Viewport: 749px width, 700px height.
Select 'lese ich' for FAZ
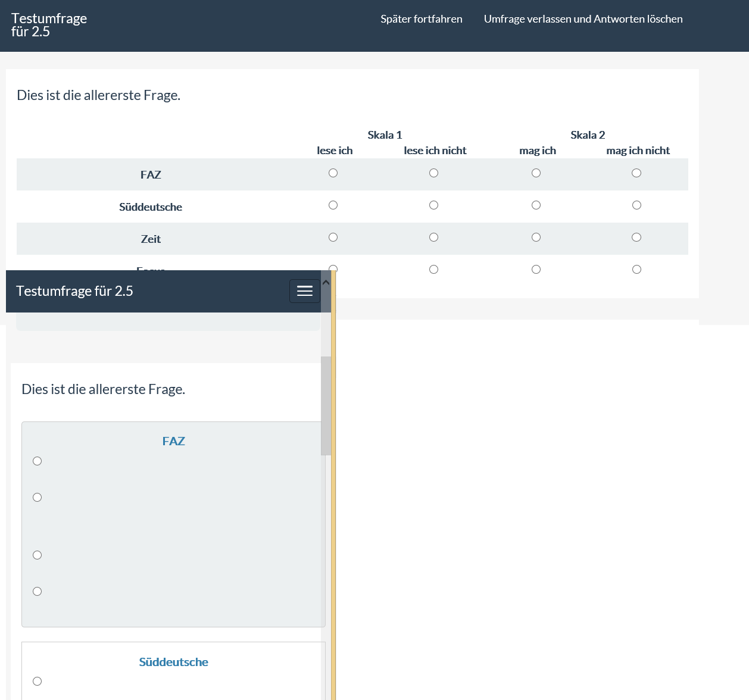point(333,173)
